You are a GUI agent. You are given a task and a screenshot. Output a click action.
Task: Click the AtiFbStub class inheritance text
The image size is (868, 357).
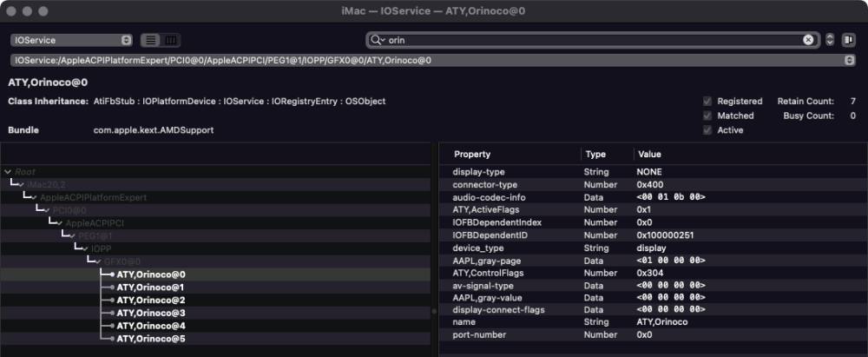(x=115, y=102)
